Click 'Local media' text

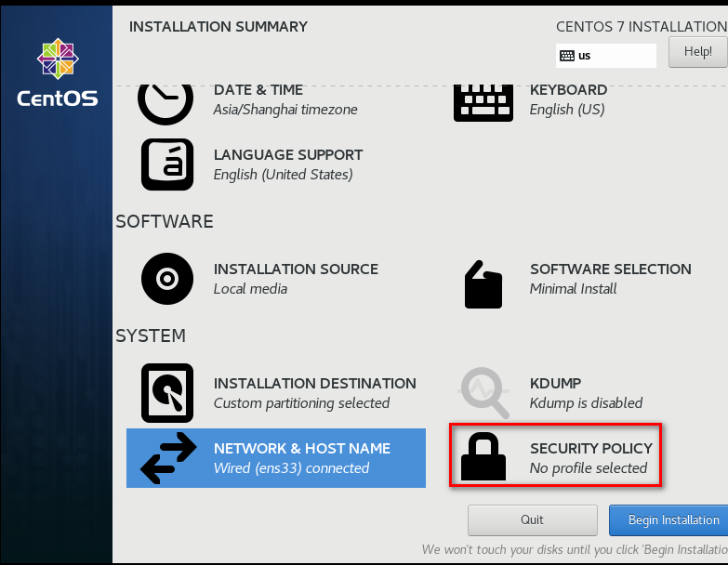[250, 288]
